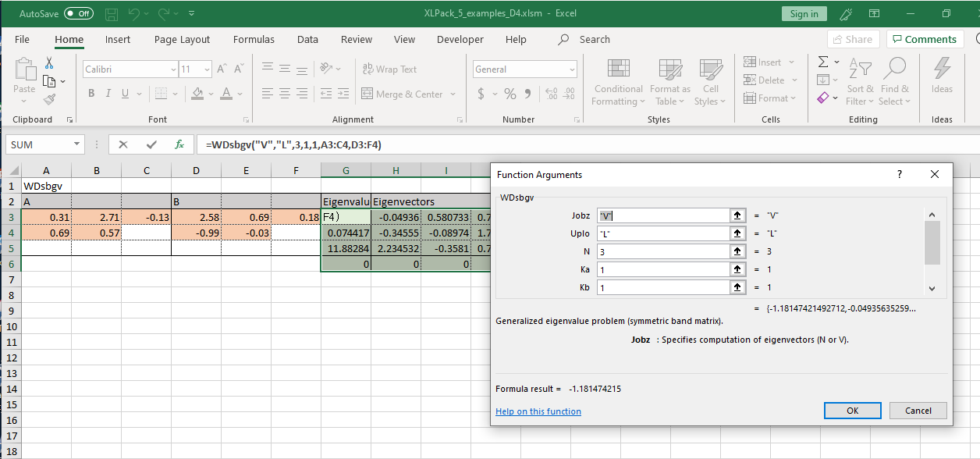Toggle the AutoSave switch

78,14
